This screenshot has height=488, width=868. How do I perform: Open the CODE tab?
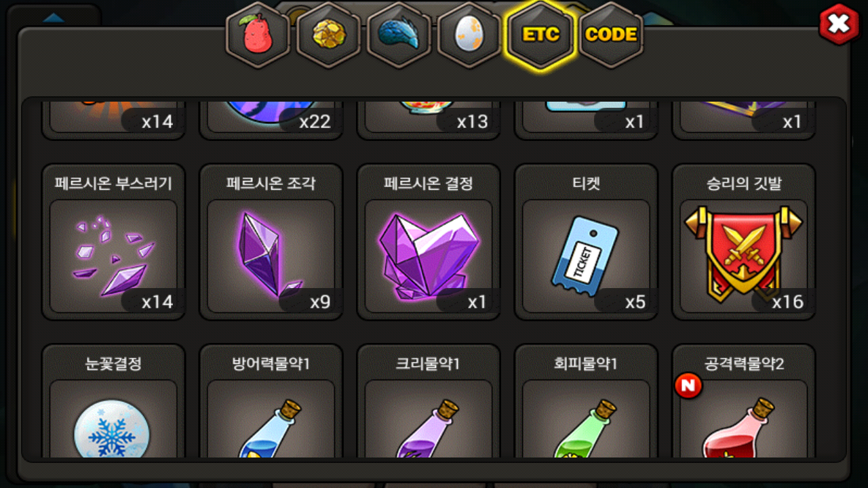tap(611, 35)
